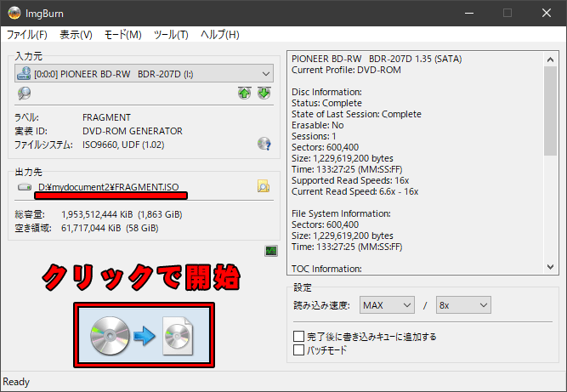Viewport: 567px width, 392px height.
Task: Click the info panel scroll down arrow
Action: coord(550,267)
